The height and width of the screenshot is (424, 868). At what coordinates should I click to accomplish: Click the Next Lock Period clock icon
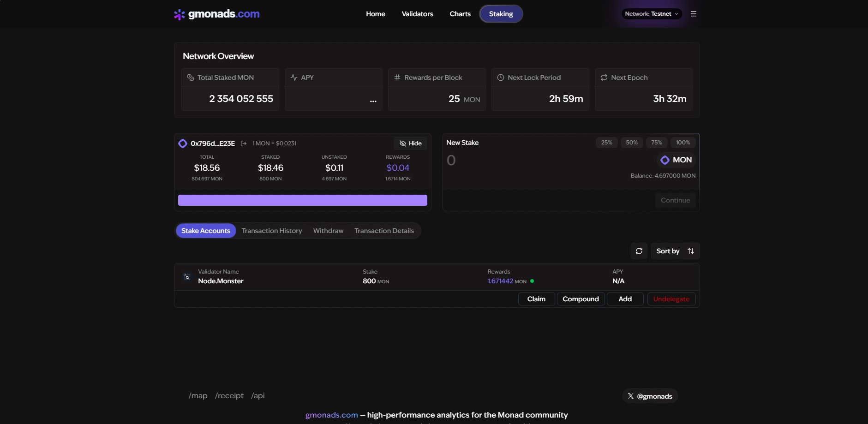pyautogui.click(x=501, y=78)
